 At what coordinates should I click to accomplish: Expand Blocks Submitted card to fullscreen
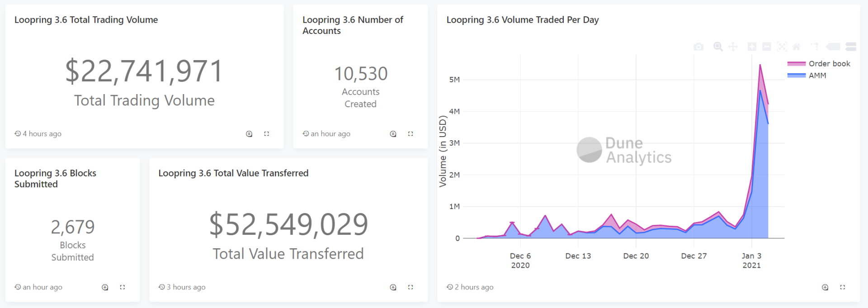pyautogui.click(x=122, y=287)
